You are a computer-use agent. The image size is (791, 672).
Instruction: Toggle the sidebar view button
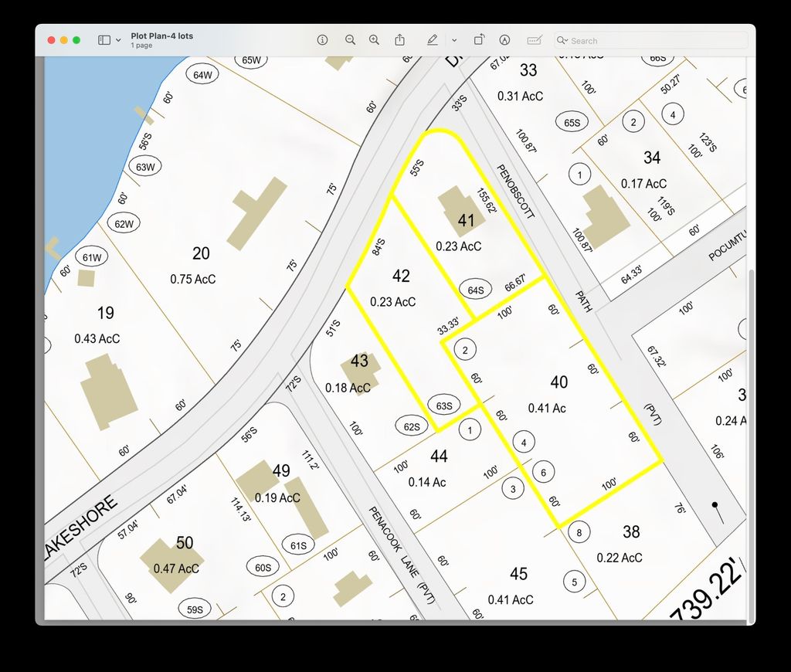tap(104, 40)
